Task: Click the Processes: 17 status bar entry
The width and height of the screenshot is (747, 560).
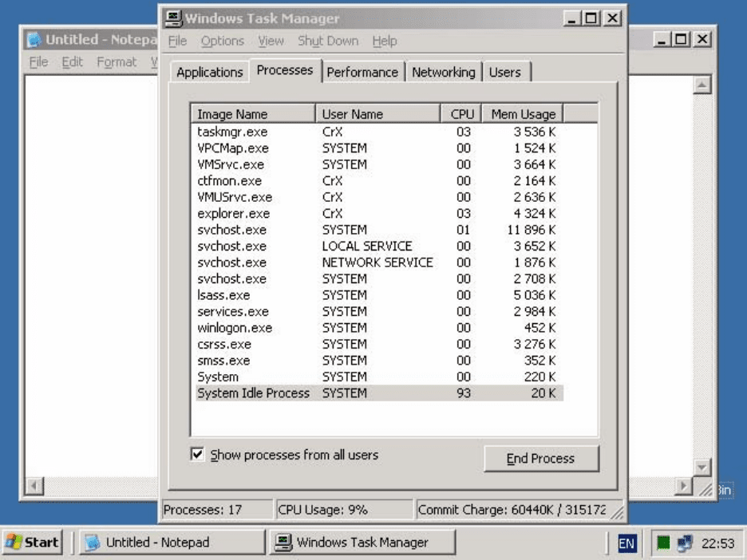Action: (217, 510)
